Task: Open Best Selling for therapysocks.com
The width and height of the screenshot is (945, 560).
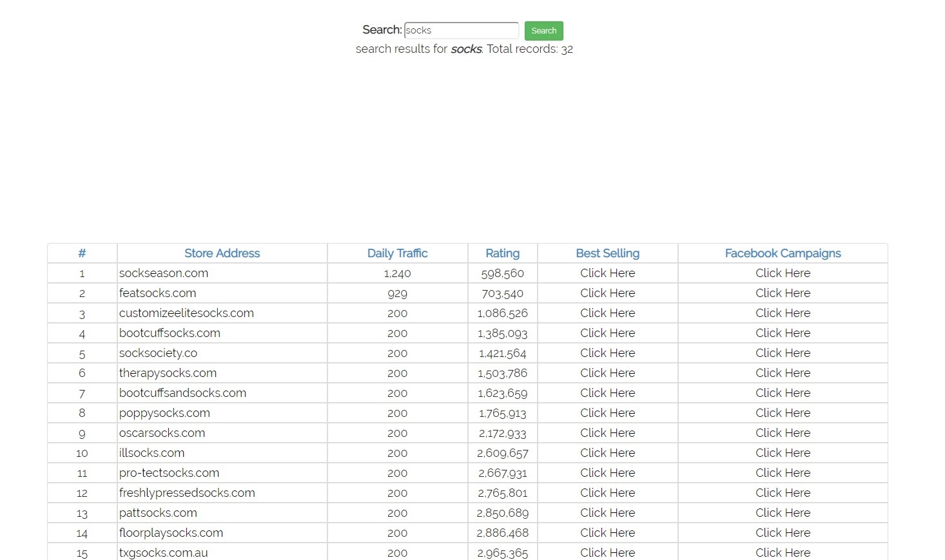Action: pyautogui.click(x=607, y=372)
